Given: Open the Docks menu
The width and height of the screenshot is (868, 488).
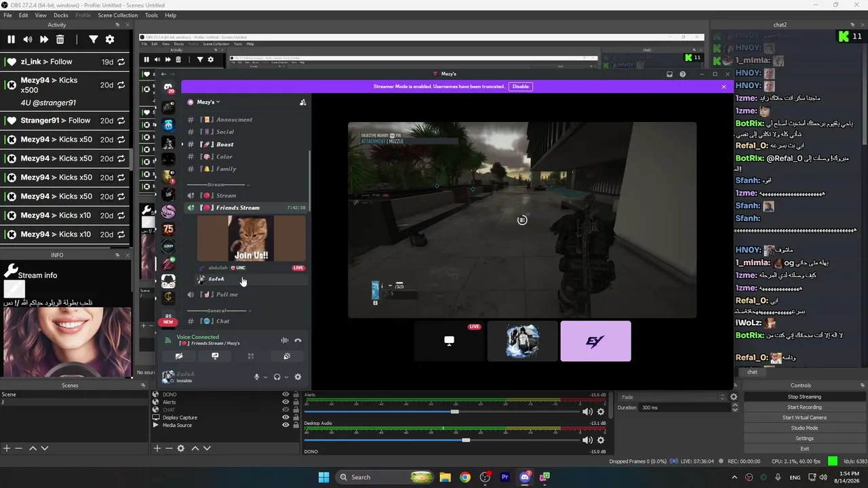Looking at the screenshot, I should click(x=61, y=15).
